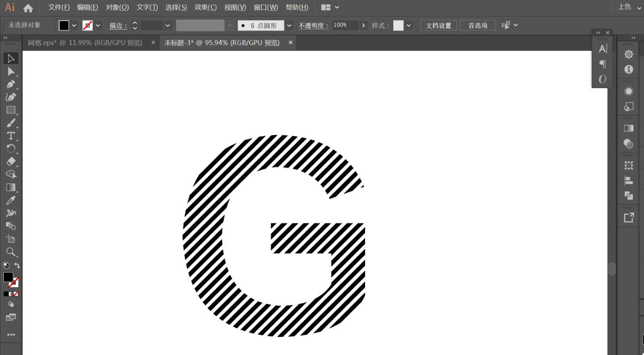The width and height of the screenshot is (644, 355).
Task: Expand the opacity arrow next to 100%
Action: tap(363, 25)
